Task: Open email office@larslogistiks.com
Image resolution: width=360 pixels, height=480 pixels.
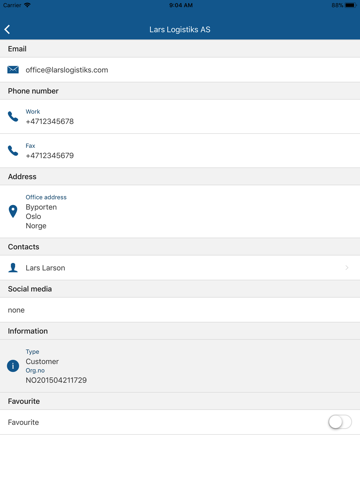Action: pos(67,70)
